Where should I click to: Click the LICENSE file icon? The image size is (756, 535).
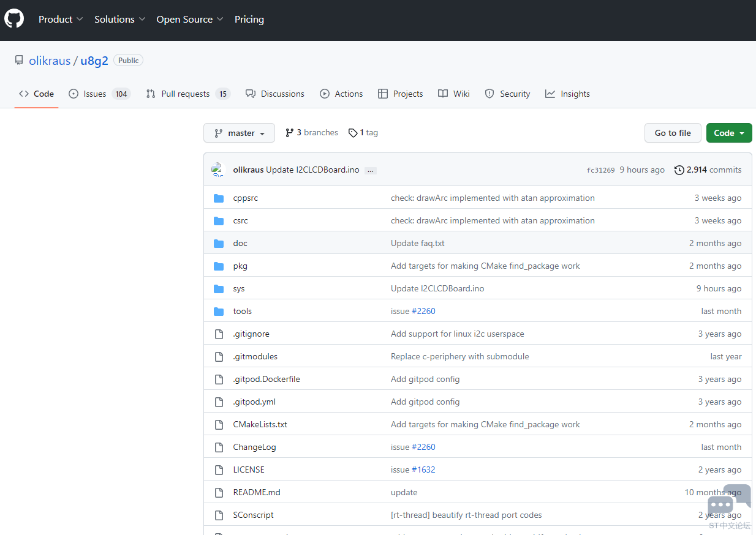[x=219, y=470]
